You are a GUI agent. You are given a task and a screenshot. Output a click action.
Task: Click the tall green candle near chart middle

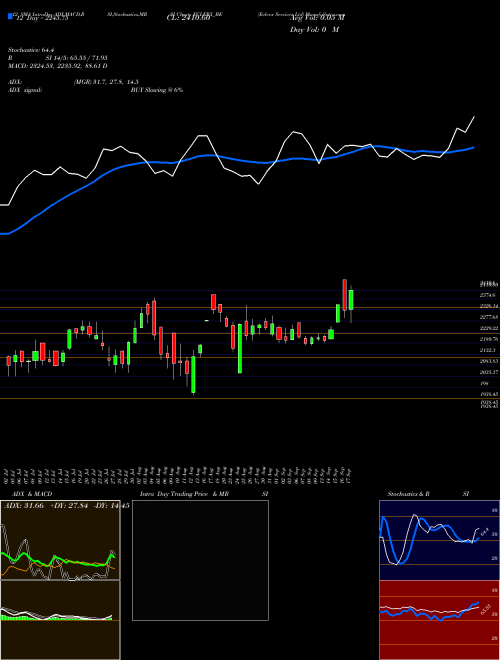pyautogui.click(x=240, y=348)
